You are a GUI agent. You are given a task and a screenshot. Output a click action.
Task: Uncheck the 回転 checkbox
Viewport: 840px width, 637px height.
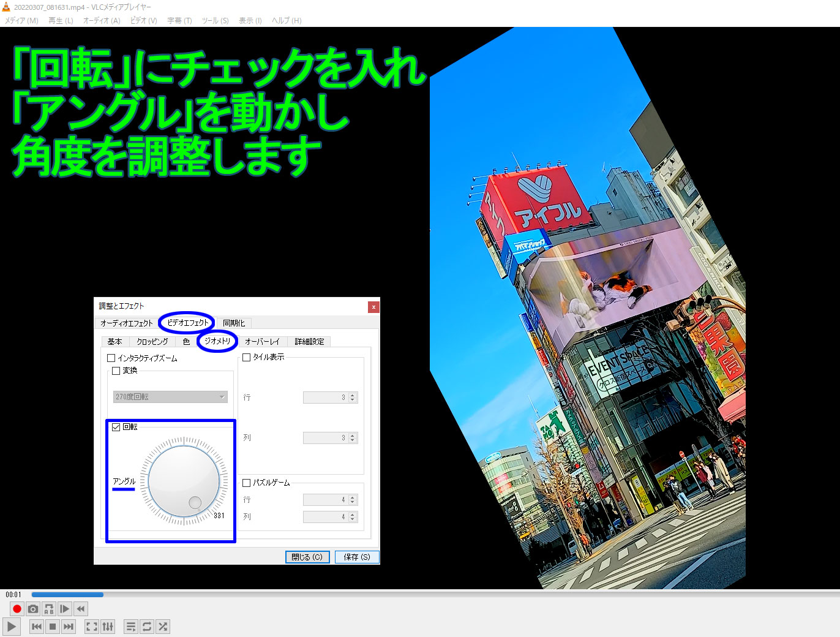(116, 427)
